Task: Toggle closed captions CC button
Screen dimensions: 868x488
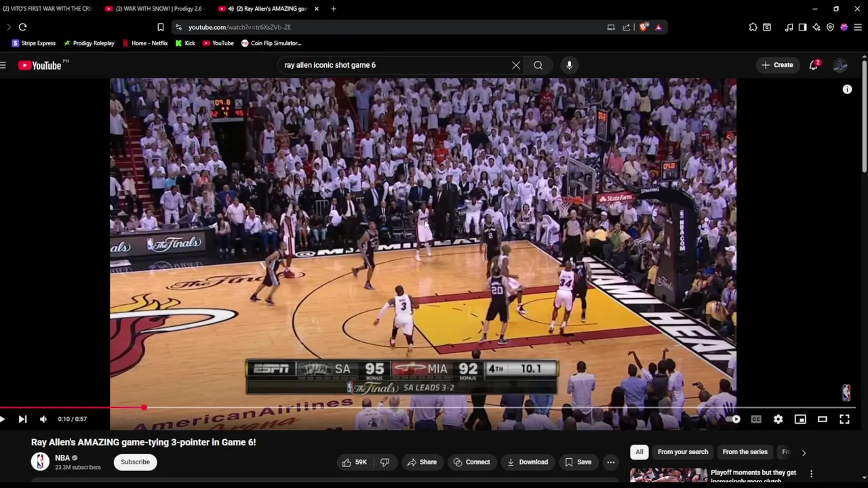Action: click(x=756, y=419)
